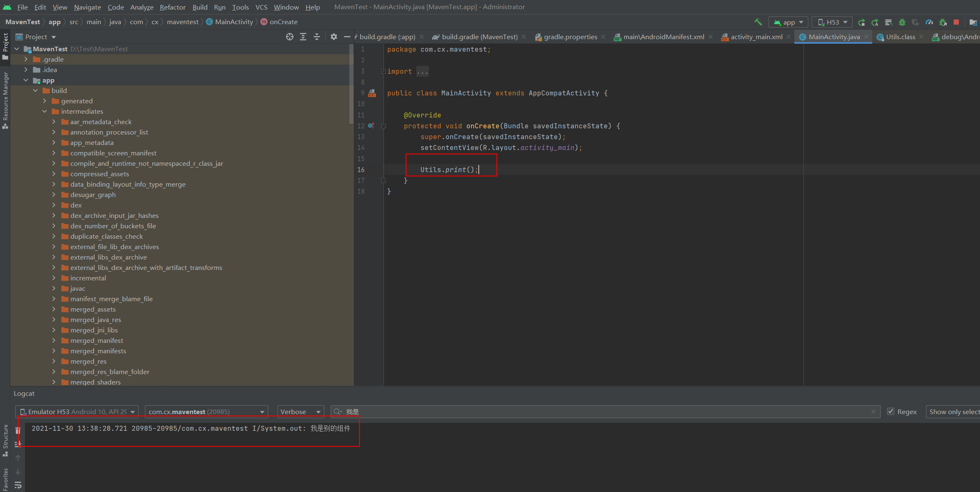The height and width of the screenshot is (492, 980).
Task: Click Collapse All in Project panel
Action: (317, 37)
